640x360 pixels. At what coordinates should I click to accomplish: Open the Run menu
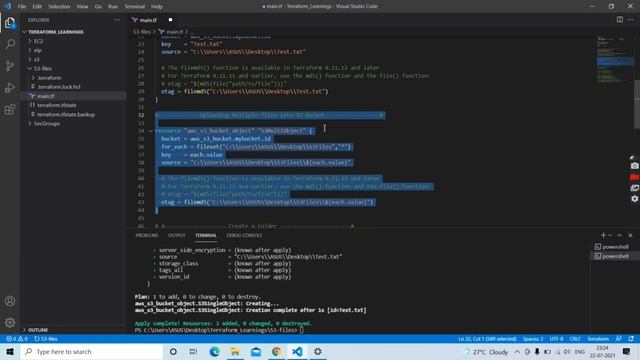point(113,7)
